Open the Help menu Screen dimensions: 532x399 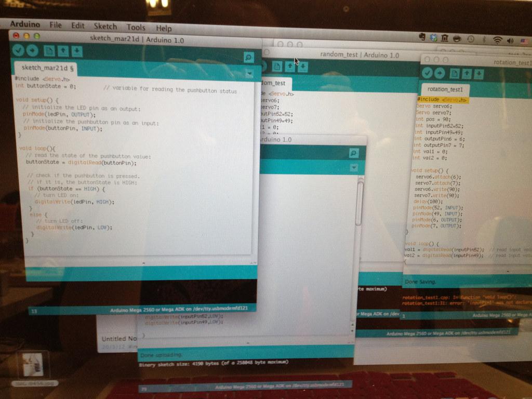pyautogui.click(x=164, y=28)
